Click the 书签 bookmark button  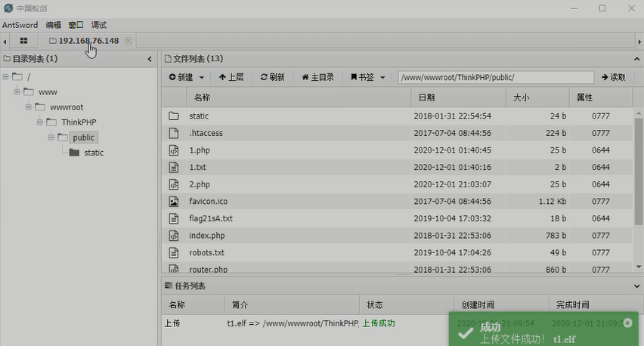(362, 77)
